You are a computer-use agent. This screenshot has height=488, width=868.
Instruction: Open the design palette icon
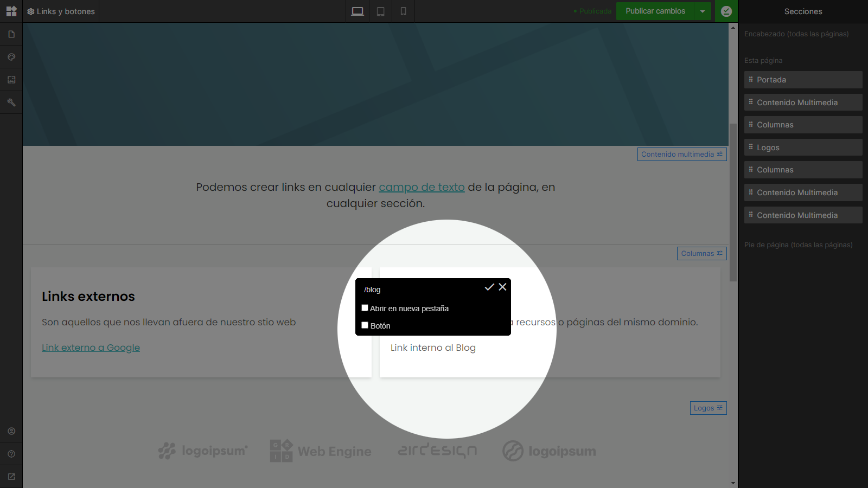pyautogui.click(x=11, y=57)
